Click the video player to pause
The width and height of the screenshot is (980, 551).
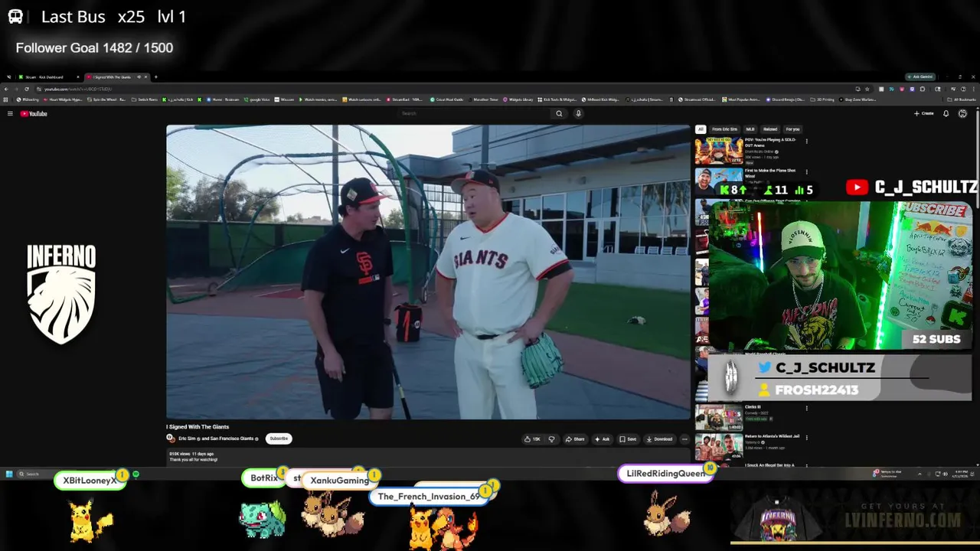point(428,272)
